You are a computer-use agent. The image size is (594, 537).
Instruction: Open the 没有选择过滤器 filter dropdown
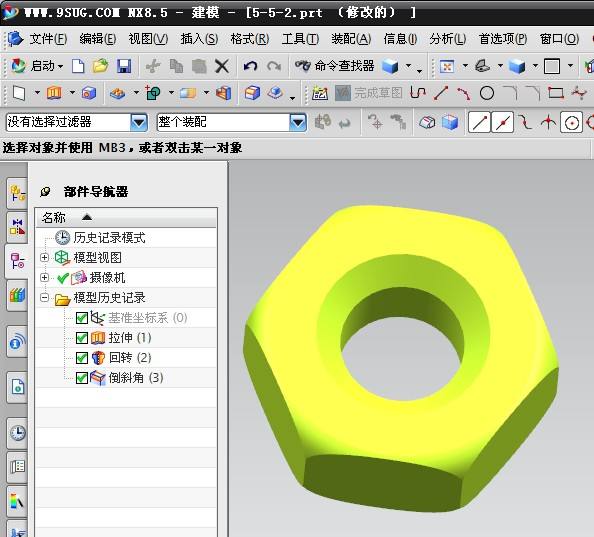tap(139, 122)
